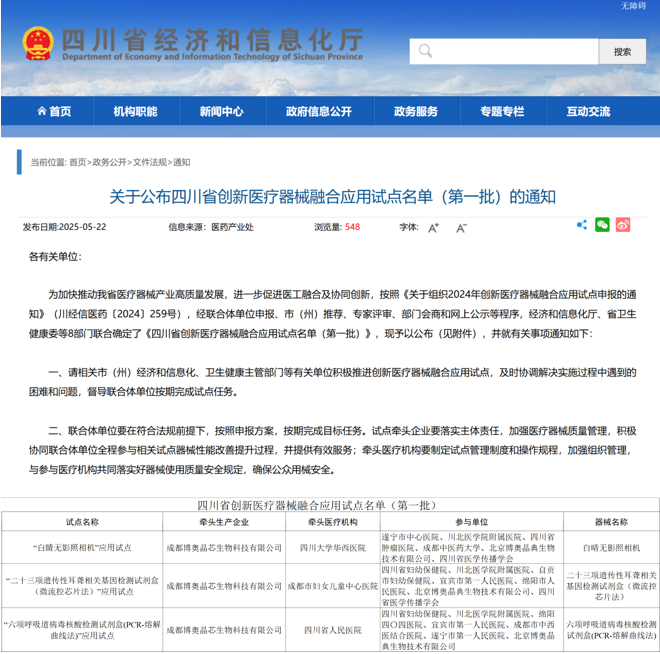Image resolution: width=660 pixels, height=654 pixels.
Task: Open the 专题专栏 menu
Action: [x=502, y=111]
